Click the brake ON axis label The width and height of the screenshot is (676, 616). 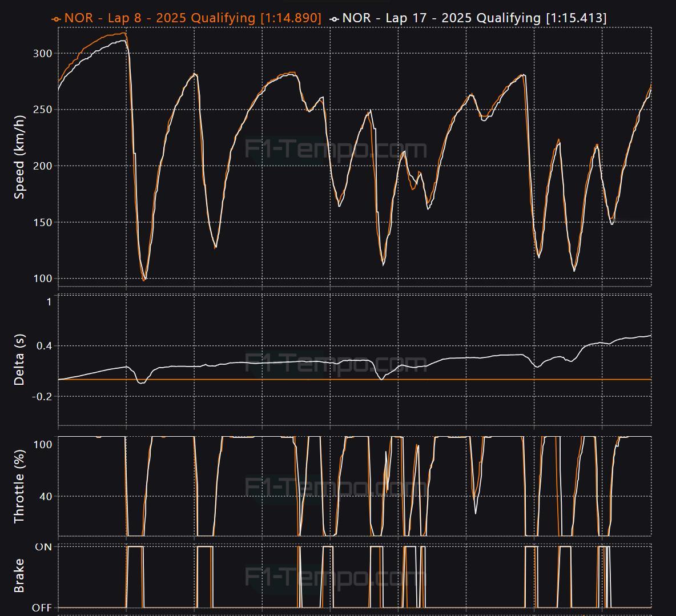coord(43,547)
